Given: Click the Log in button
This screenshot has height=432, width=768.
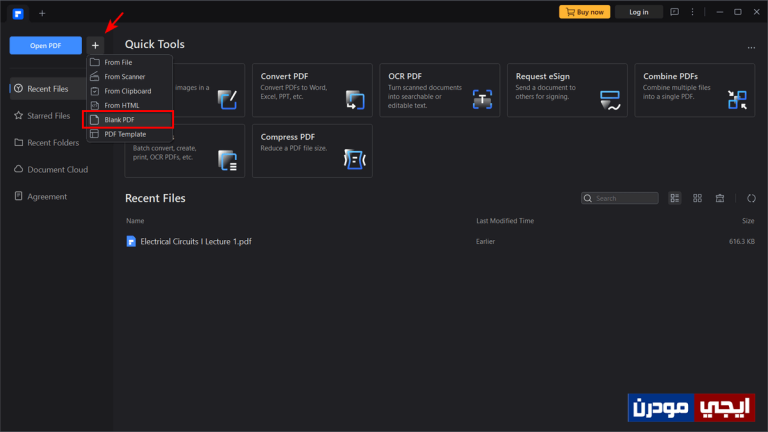Looking at the screenshot, I should coord(639,12).
